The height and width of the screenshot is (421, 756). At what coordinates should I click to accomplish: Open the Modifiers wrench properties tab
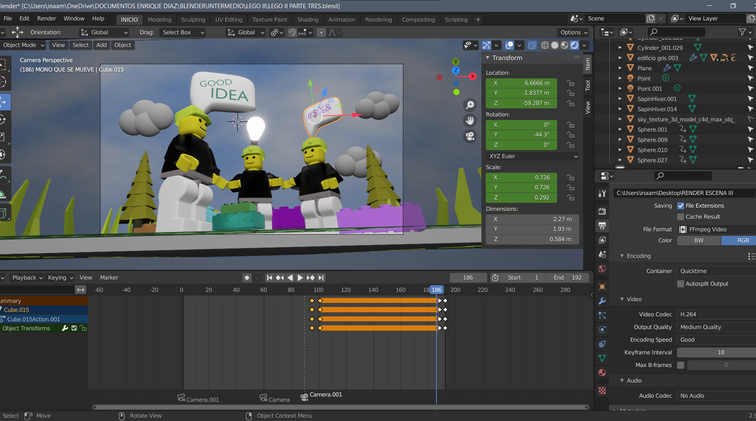(602, 301)
